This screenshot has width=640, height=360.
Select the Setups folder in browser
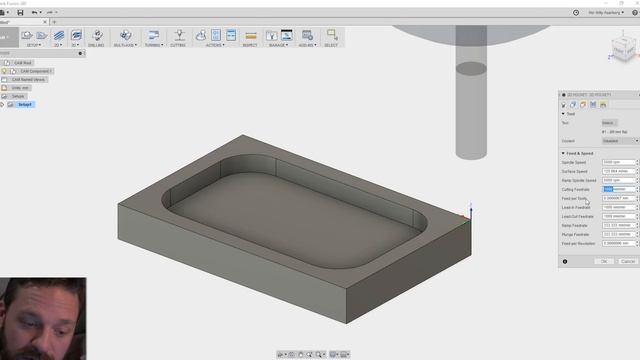point(18,96)
